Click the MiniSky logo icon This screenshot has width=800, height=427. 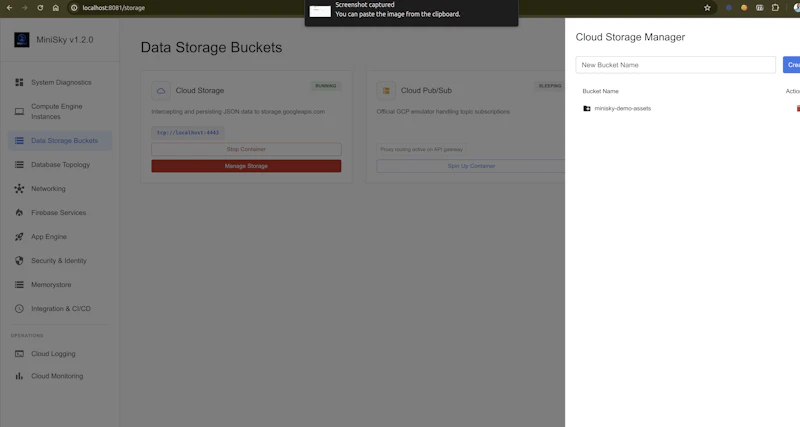[x=21, y=40]
